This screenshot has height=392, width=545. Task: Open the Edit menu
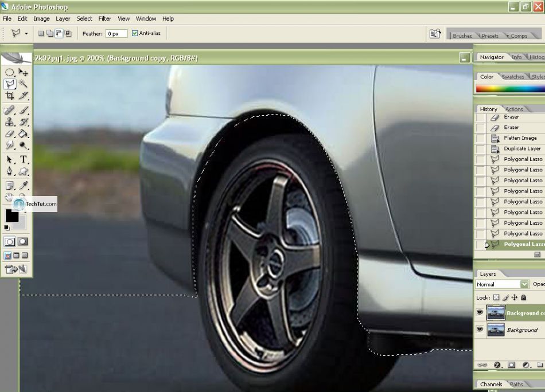point(22,19)
